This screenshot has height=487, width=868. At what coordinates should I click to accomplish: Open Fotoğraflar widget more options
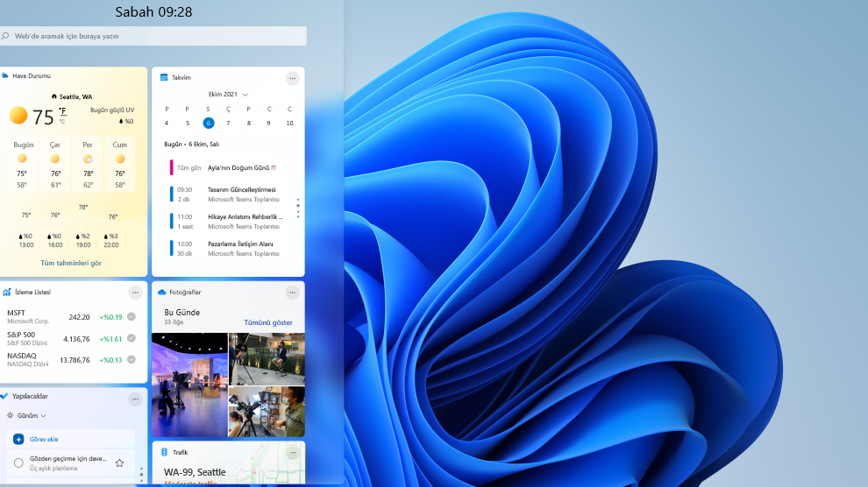(292, 293)
